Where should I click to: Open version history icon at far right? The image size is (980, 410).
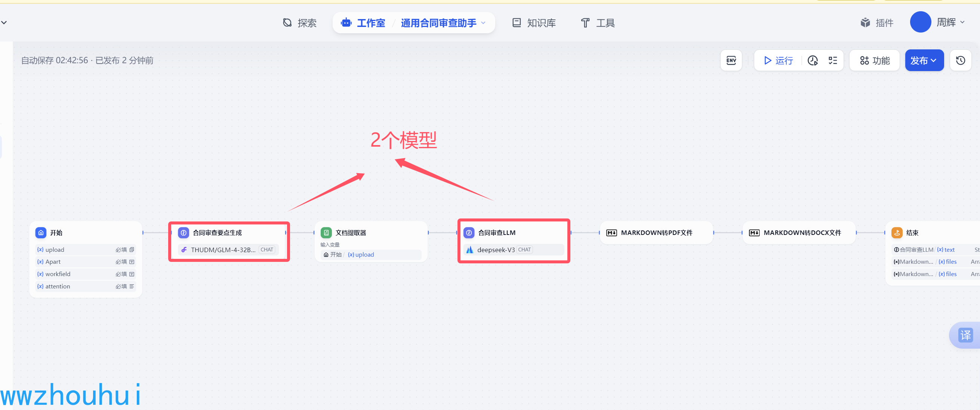pos(960,61)
